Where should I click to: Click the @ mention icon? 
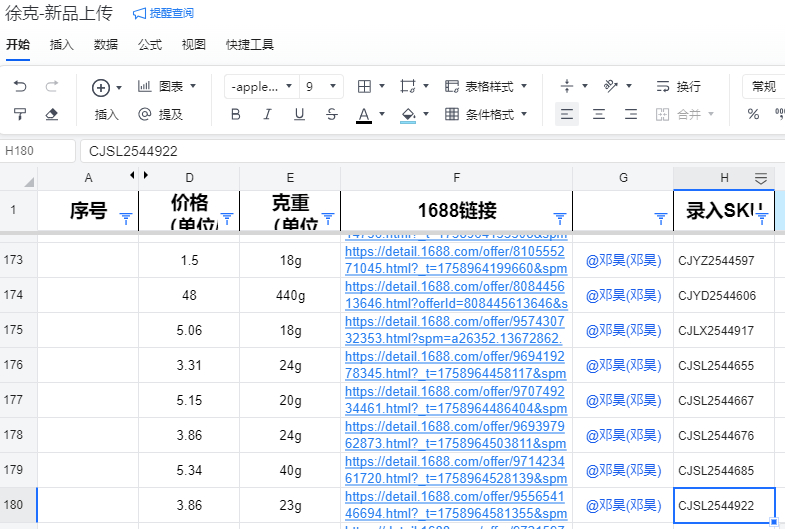144,114
